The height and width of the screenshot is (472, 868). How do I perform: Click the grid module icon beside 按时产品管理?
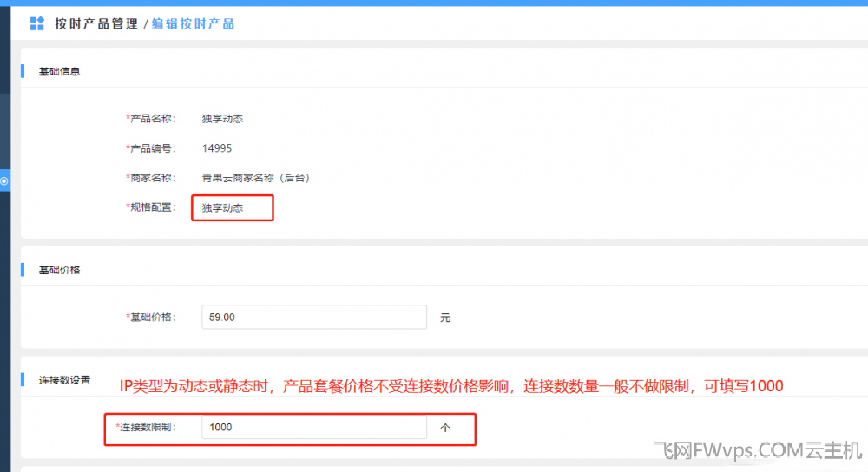click(36, 23)
